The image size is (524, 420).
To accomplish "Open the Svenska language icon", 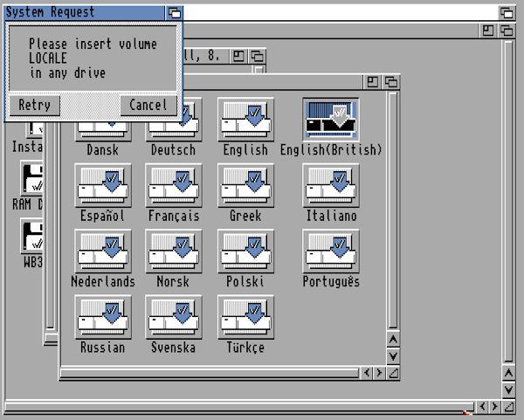I will (x=174, y=317).
